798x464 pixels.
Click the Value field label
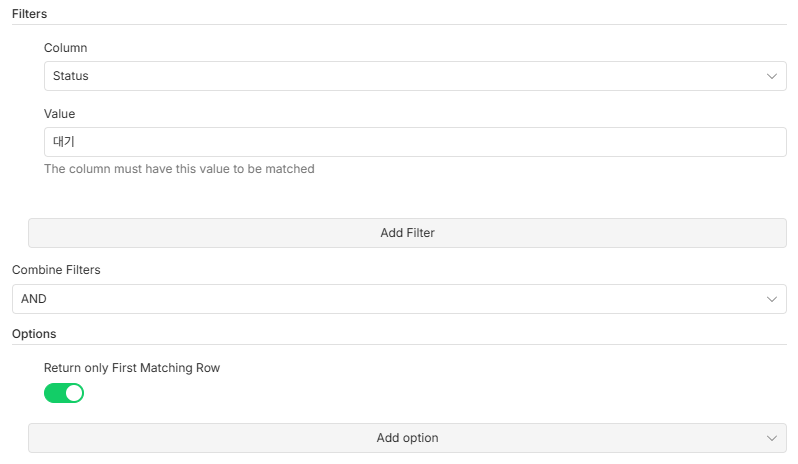(x=59, y=114)
